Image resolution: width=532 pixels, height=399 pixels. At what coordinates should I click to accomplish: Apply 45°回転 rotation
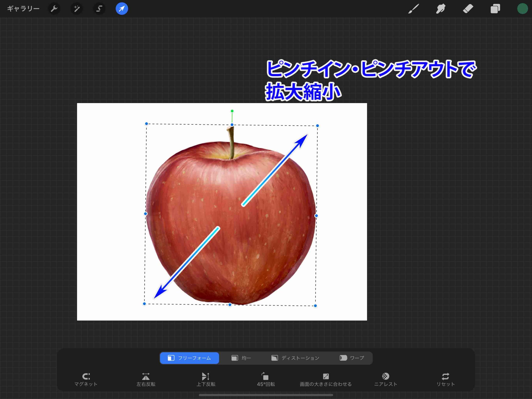tap(266, 379)
